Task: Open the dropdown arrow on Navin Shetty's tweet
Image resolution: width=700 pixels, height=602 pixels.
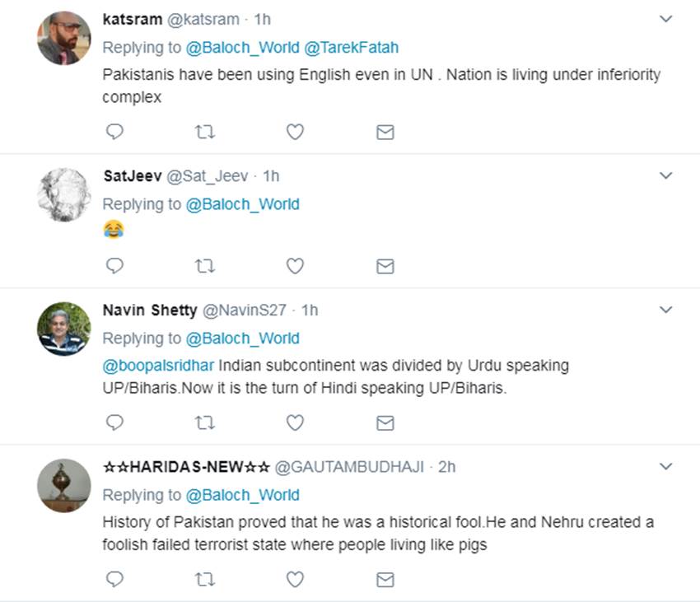Action: click(666, 310)
